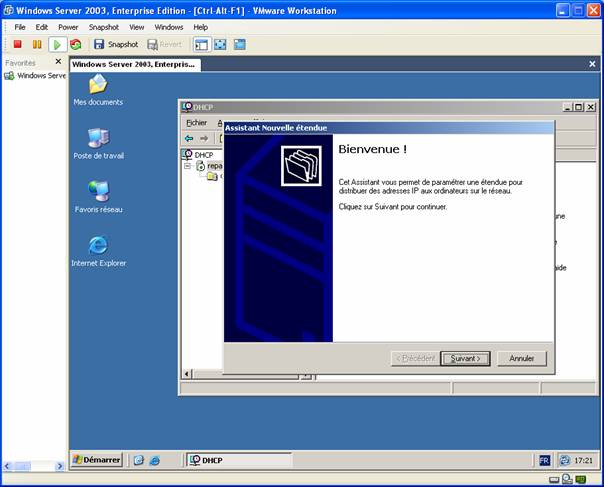
Task: Open the Démarrer start menu
Action: pos(97,460)
